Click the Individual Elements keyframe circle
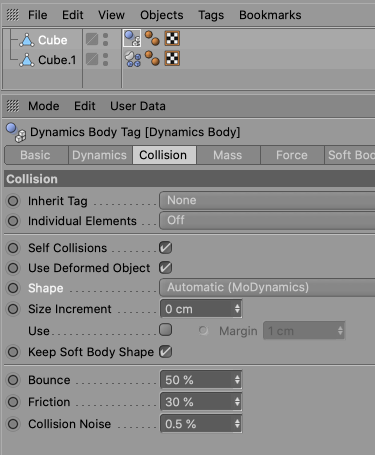 coord(13,221)
